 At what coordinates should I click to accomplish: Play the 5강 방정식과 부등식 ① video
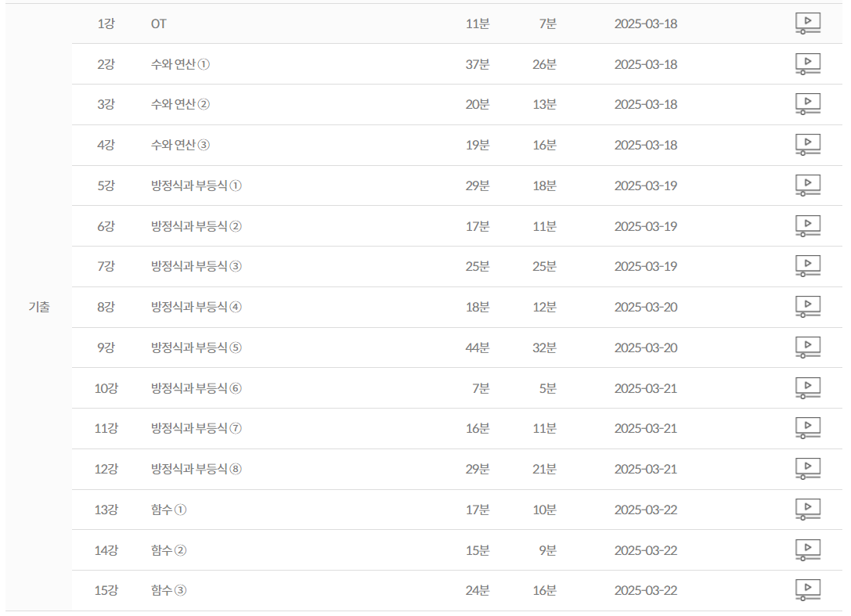pyautogui.click(x=807, y=186)
